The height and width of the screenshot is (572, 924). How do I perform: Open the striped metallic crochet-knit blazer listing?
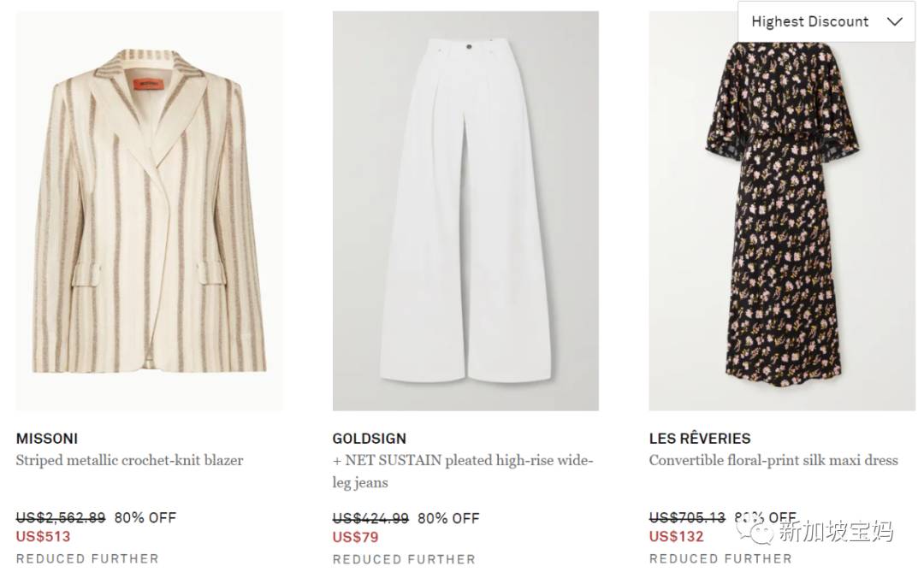[129, 460]
